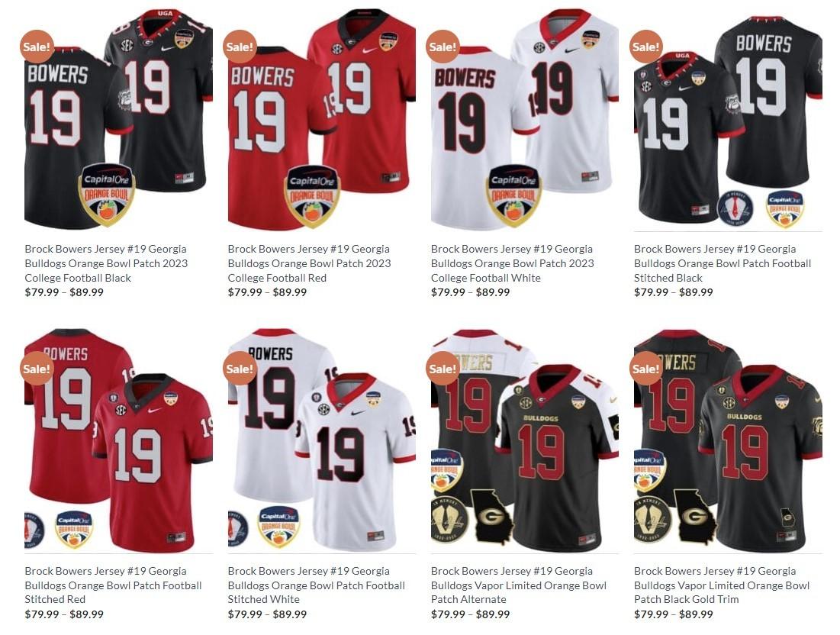
Task: Click the Sale badge on the black College jersey
Action: (x=37, y=47)
